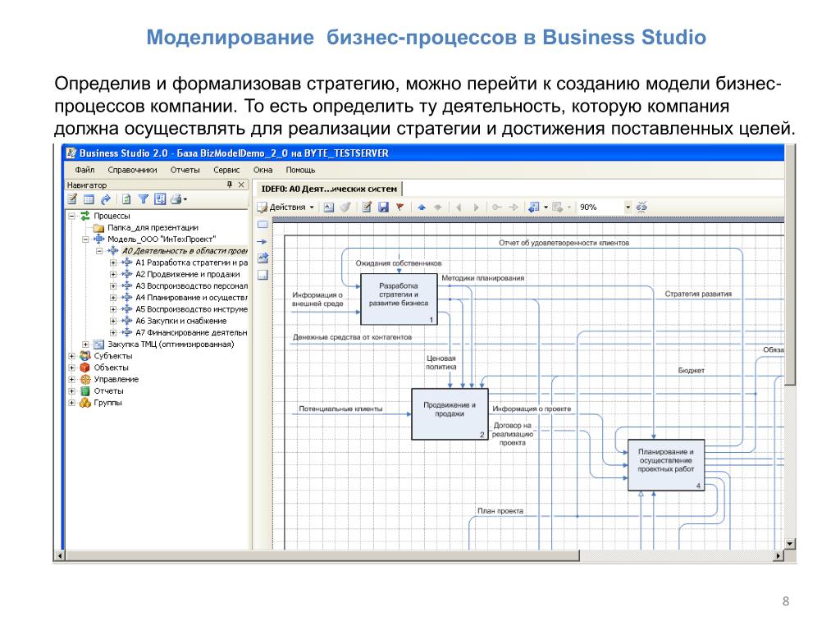Select the arrow drawing tool in palette
This screenshot has height=630, width=840.
coord(262,242)
